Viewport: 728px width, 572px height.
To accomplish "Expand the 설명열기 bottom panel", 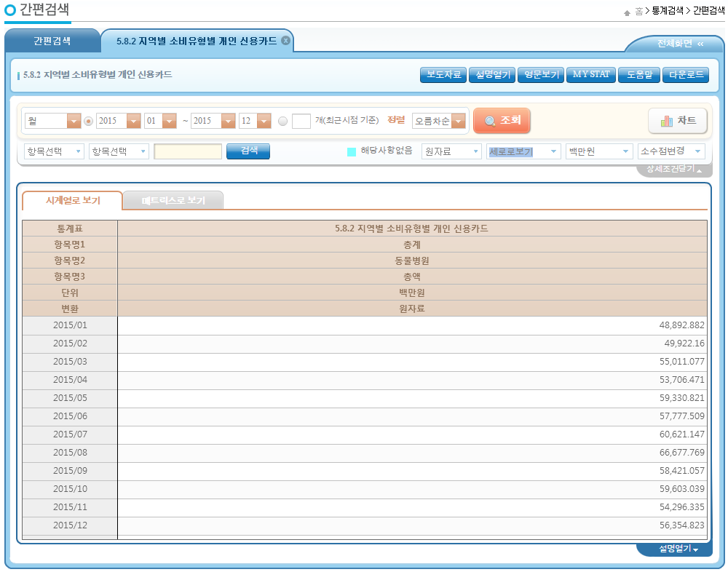I will click(x=677, y=549).
